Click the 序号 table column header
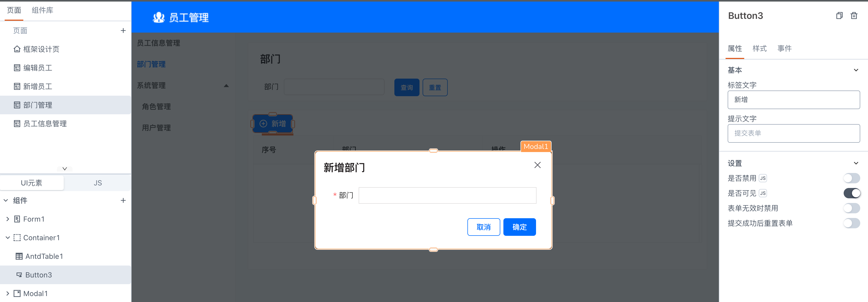 click(269, 150)
